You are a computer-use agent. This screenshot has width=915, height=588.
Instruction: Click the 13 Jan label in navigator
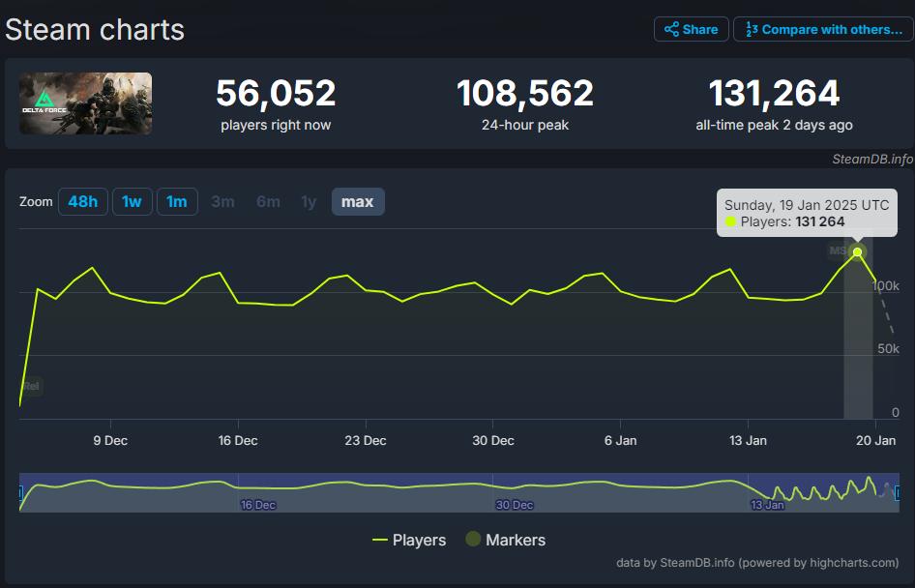(767, 505)
